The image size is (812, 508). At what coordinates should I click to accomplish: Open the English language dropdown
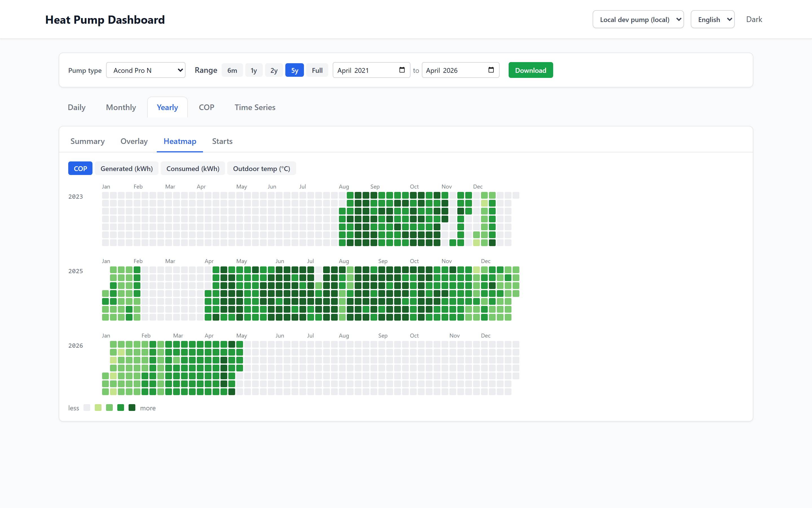click(x=712, y=19)
